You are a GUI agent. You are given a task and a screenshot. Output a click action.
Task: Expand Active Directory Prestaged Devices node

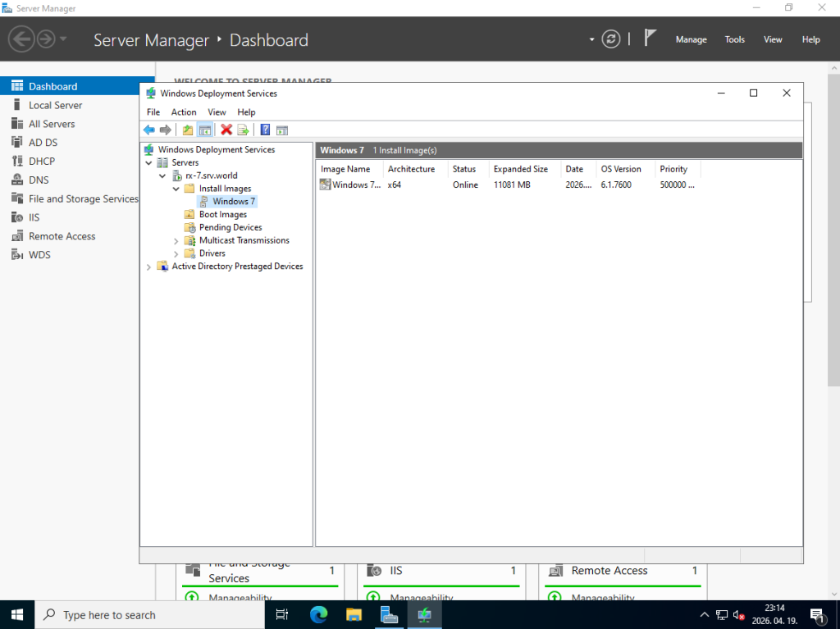click(x=148, y=267)
